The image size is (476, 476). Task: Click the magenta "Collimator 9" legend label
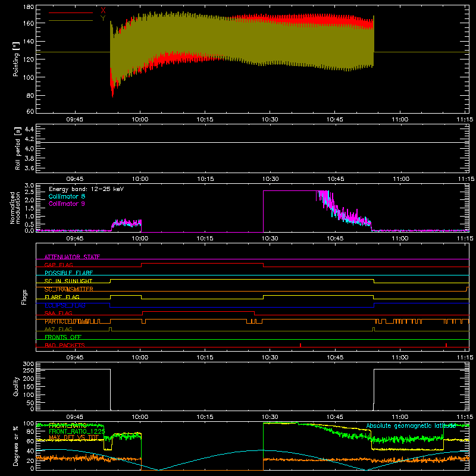[67, 203]
